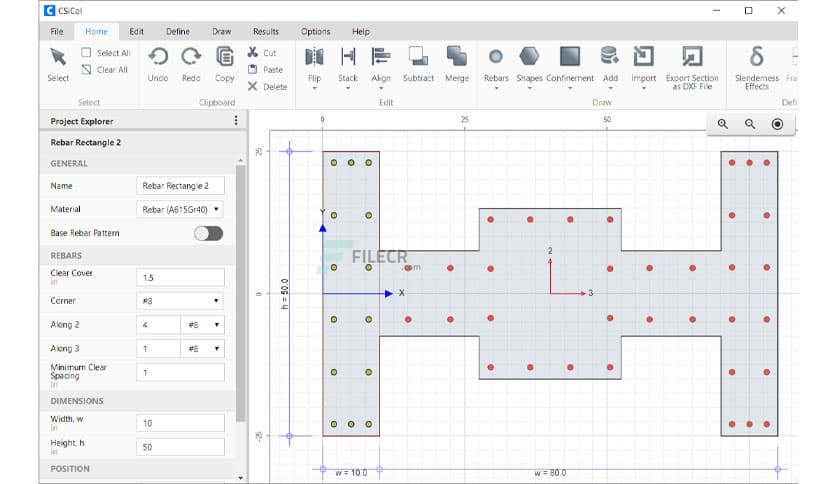Open the Stack tool
836x484 pixels.
(x=348, y=57)
